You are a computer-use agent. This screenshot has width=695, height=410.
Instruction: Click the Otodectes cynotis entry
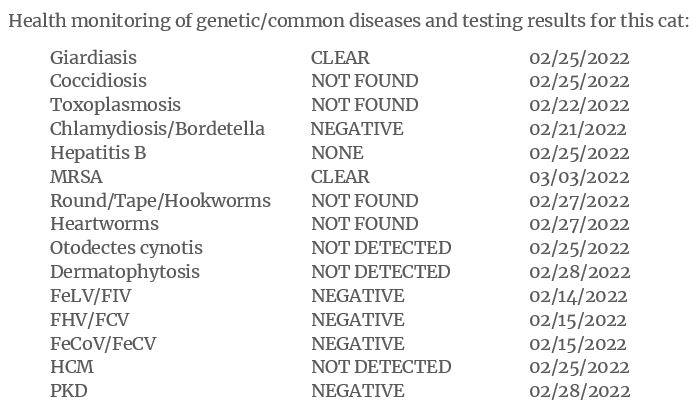[x=126, y=248]
